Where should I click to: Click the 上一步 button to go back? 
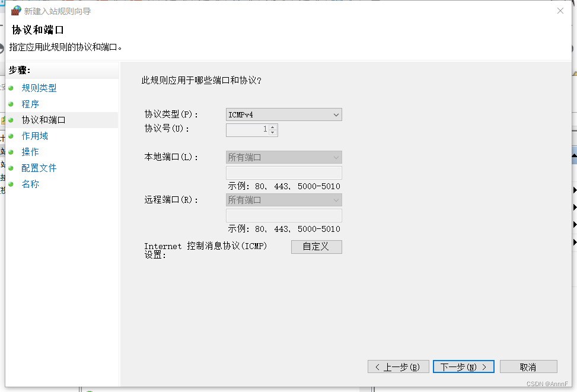tap(398, 366)
